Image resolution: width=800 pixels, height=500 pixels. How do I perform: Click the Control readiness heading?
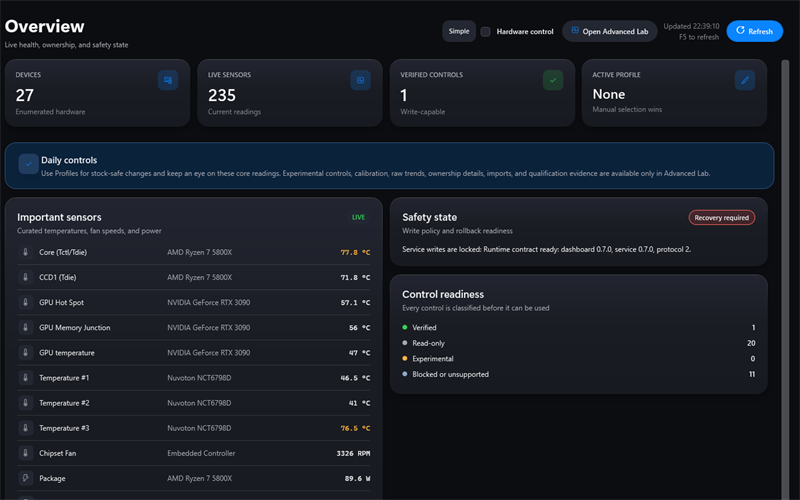click(x=443, y=294)
